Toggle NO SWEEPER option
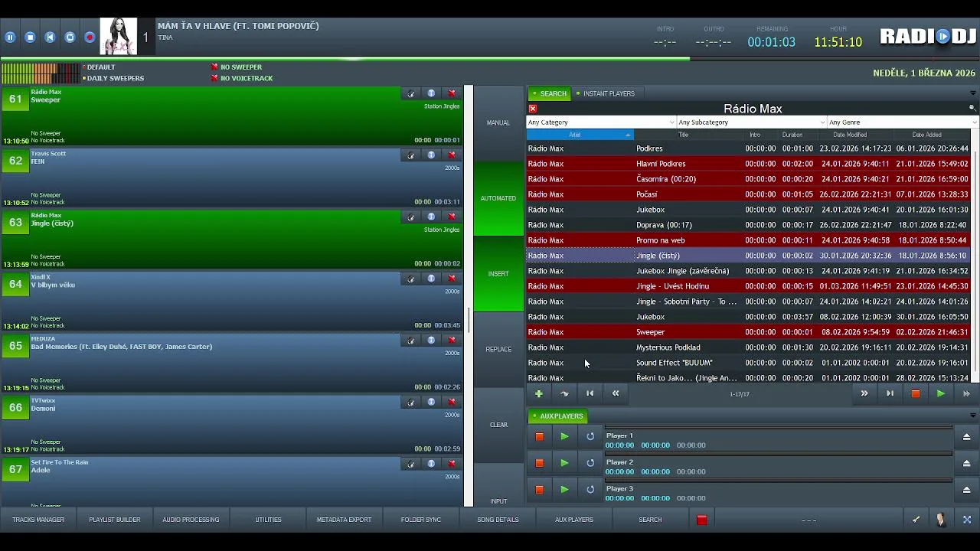Screen dimensions: 980x551 pyautogui.click(x=237, y=67)
